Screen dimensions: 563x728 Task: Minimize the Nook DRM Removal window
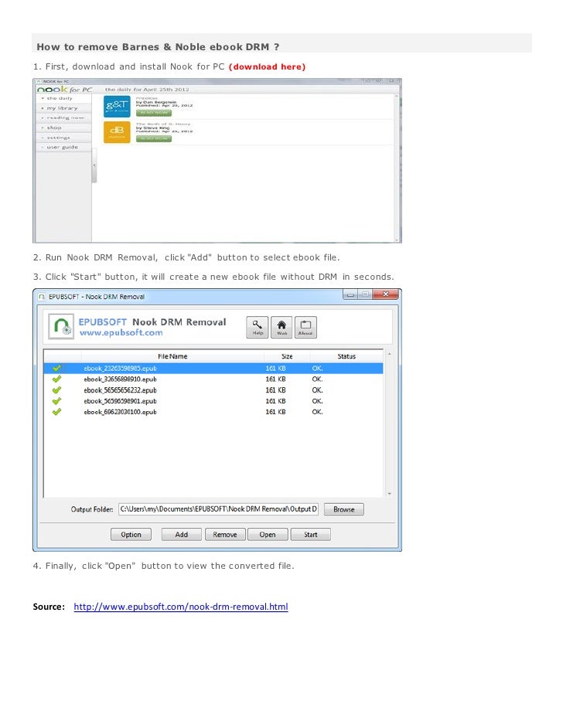(x=350, y=294)
